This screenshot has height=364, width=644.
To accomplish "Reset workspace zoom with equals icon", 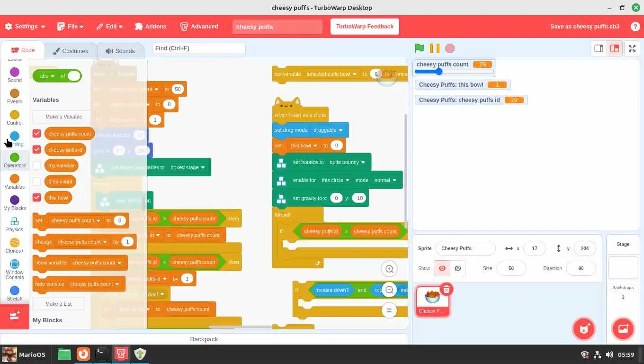I will tap(389, 310).
